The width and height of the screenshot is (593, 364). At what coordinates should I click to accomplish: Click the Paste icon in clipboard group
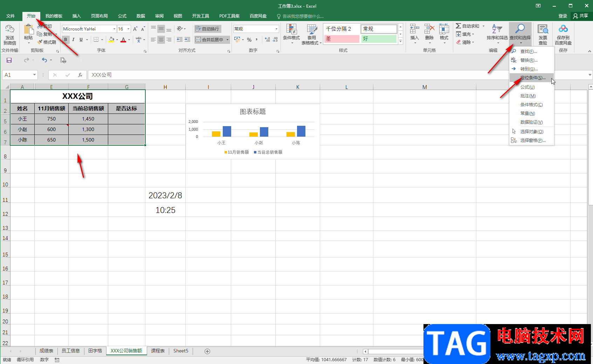28,30
